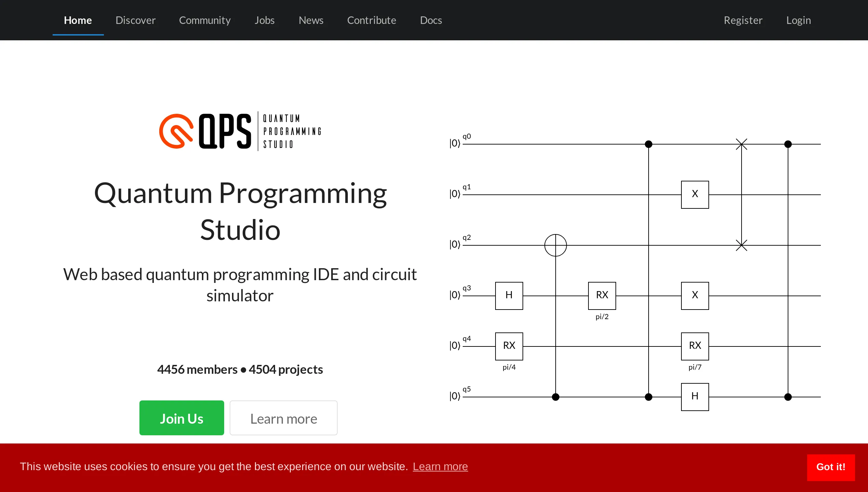Click the control dot on qubit q5
Viewport: 868px width, 492px height.
click(555, 397)
